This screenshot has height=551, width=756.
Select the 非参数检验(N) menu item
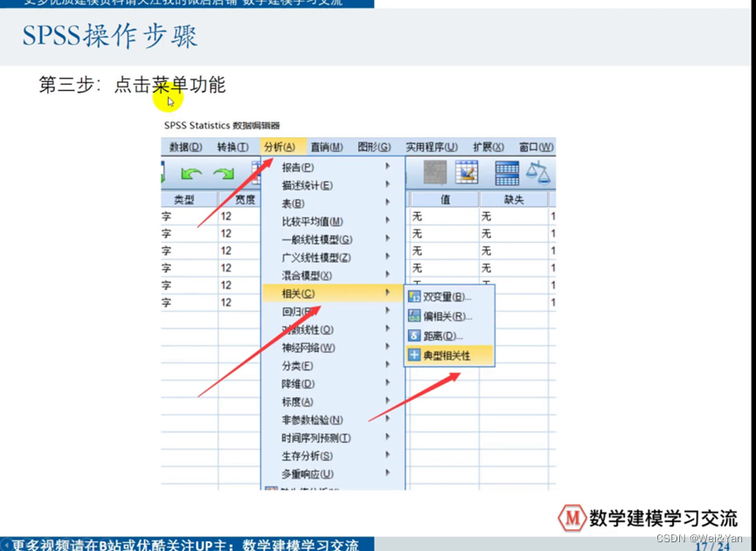coord(333,420)
